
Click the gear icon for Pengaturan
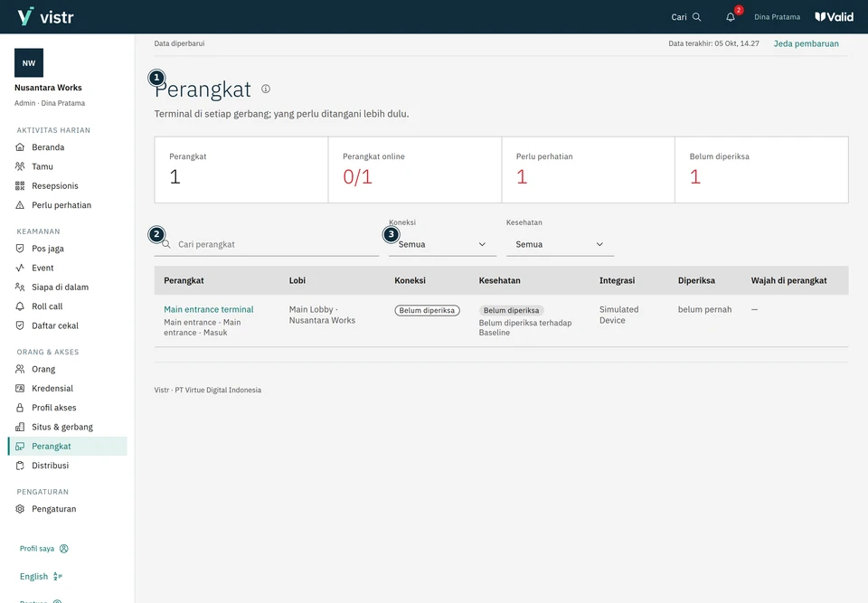coord(20,509)
